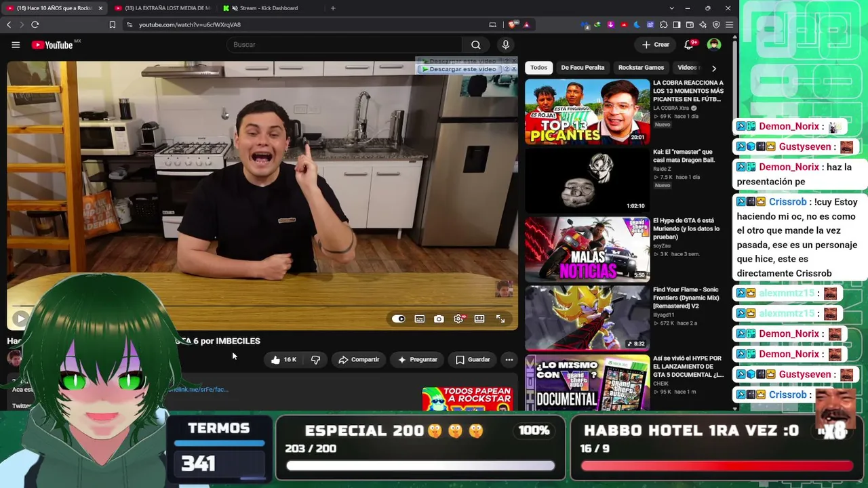
Task: Select the 'Todos' filter chip
Action: [539, 68]
